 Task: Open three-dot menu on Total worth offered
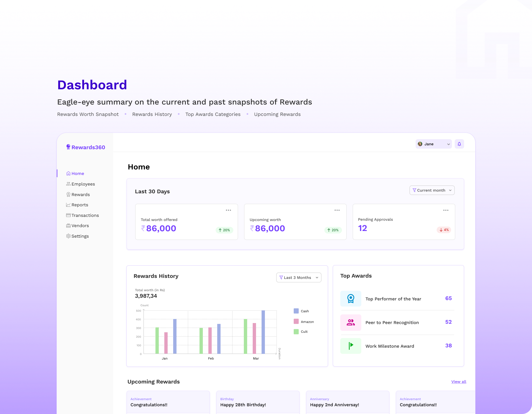tap(228, 210)
